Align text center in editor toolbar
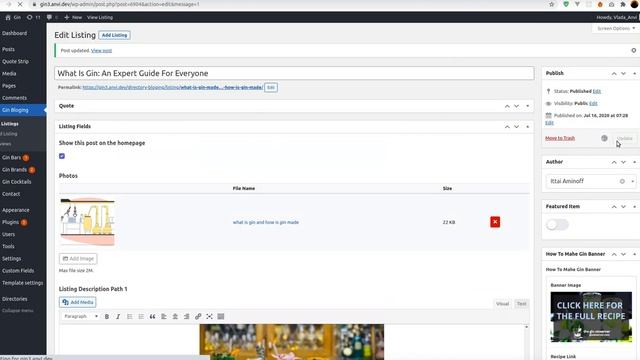640x360 pixels. pyautogui.click(x=175, y=316)
